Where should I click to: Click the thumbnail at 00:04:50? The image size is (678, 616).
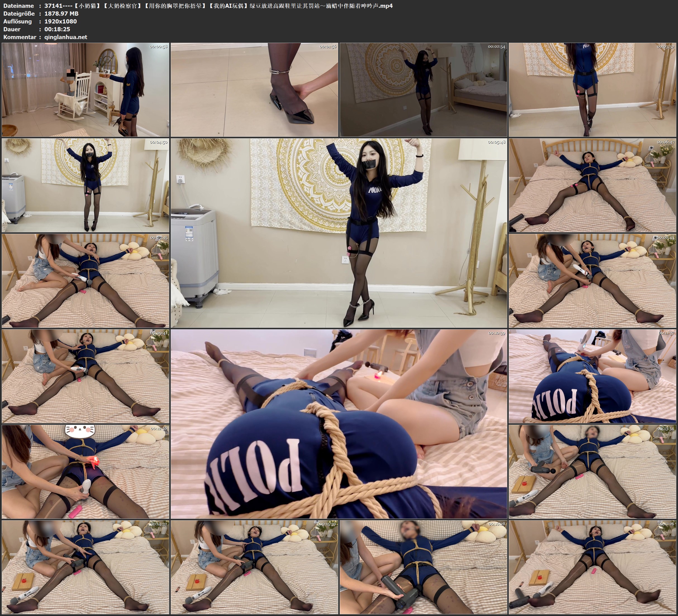tap(85, 185)
